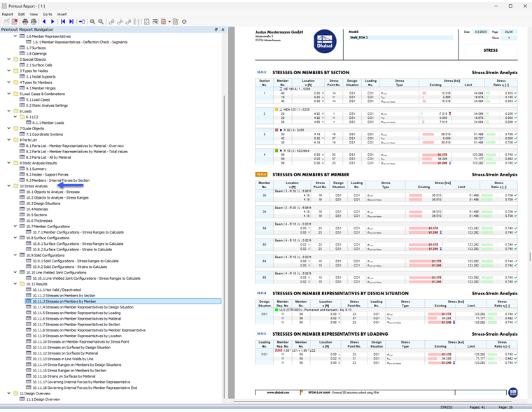The image size is (532, 412).
Task: Go to the previous page arrow
Action: tap(44, 22)
